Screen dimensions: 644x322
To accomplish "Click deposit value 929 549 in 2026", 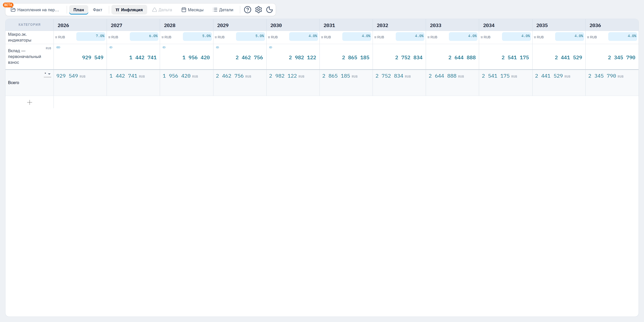I will pyautogui.click(x=93, y=57).
